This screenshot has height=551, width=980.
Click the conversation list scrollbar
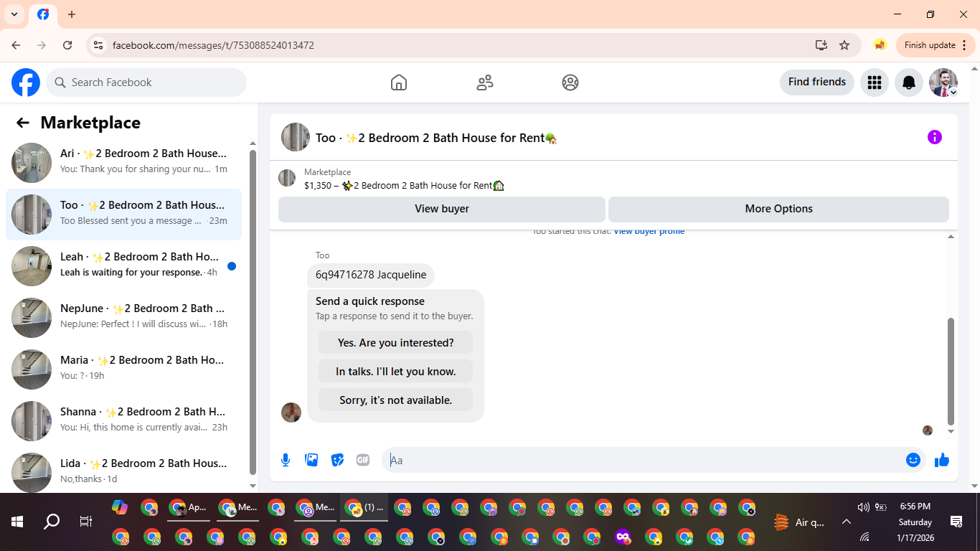pos(253,311)
